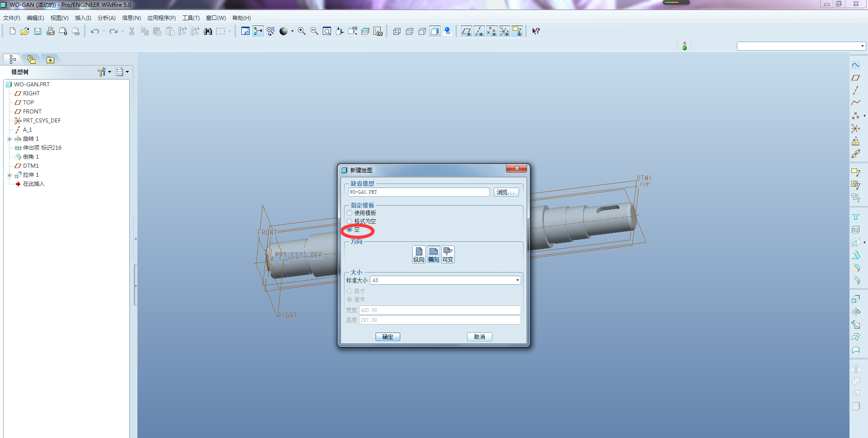Select the Variable orientation button

[x=448, y=254]
